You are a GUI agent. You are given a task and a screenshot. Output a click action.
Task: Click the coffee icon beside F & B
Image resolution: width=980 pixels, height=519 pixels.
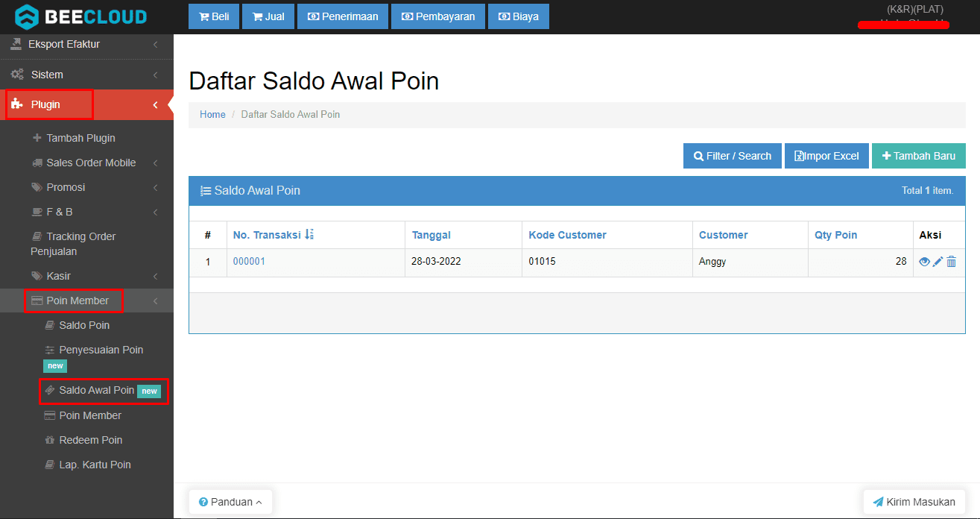(37, 212)
